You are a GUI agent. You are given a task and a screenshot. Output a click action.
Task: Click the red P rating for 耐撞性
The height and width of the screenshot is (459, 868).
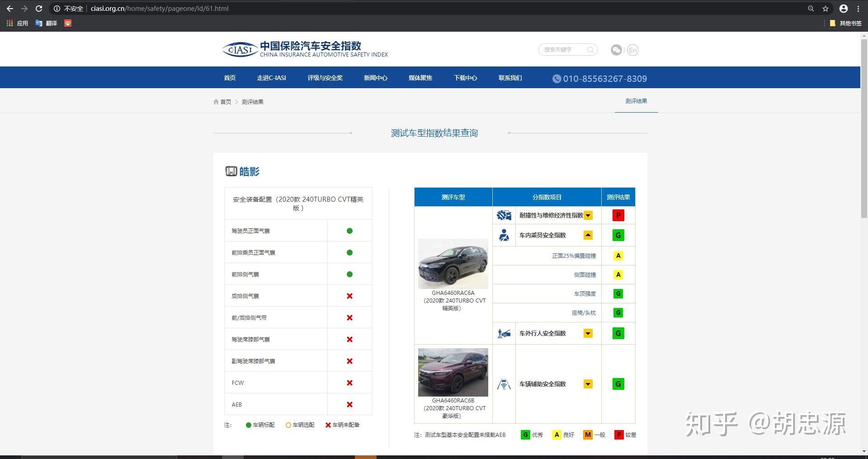tap(618, 215)
